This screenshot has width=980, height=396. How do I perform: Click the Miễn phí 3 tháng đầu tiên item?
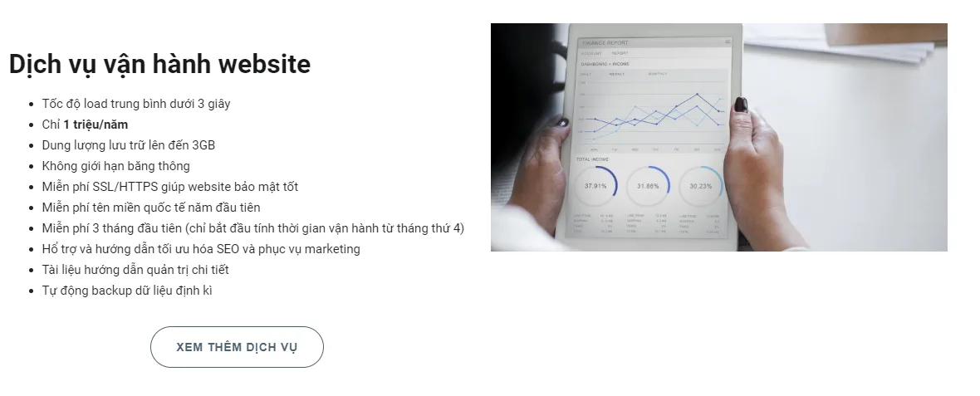tap(253, 228)
